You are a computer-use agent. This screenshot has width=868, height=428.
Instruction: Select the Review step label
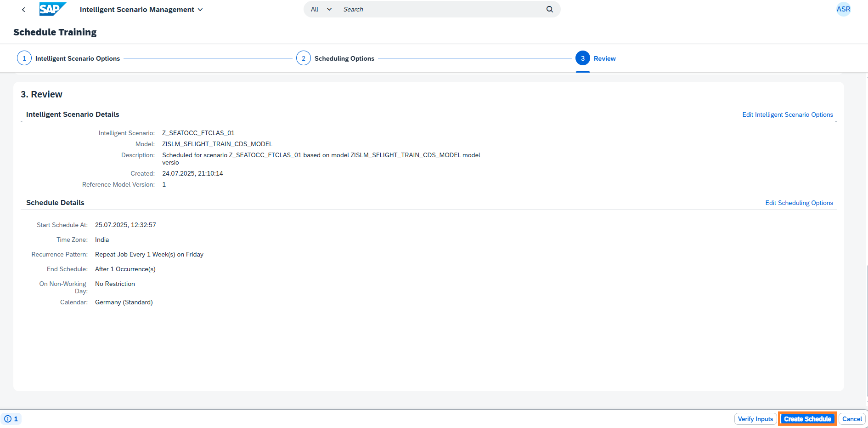[x=604, y=58]
